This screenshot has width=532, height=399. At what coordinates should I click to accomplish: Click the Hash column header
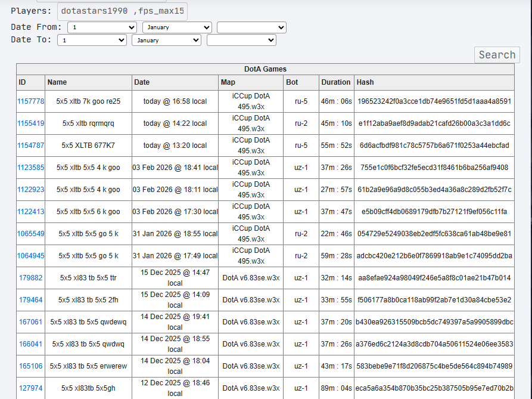click(434, 82)
